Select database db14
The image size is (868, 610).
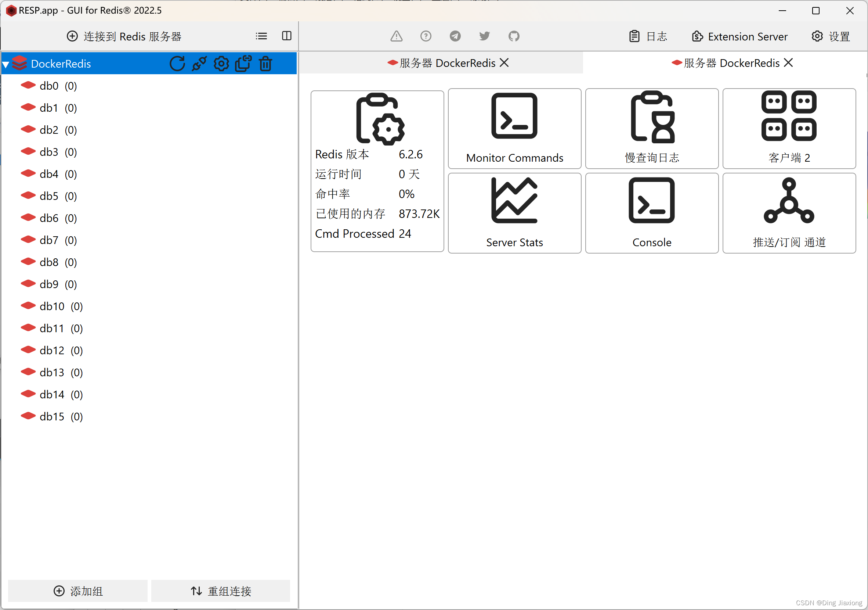pyautogui.click(x=149, y=394)
